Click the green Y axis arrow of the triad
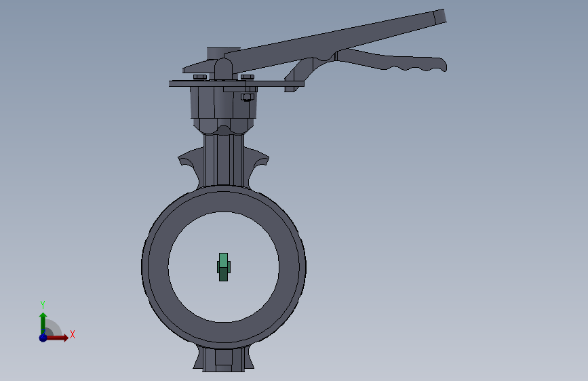The height and width of the screenshot is (381, 588). (43, 323)
